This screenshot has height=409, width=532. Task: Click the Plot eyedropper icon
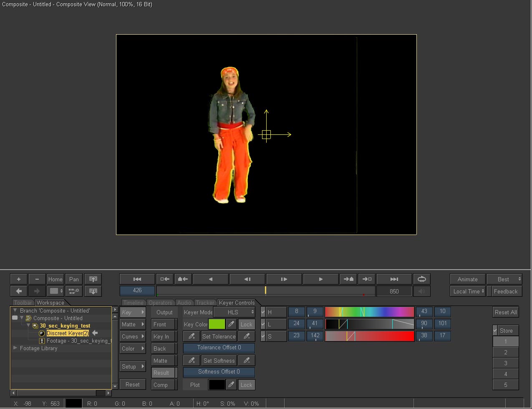point(231,385)
